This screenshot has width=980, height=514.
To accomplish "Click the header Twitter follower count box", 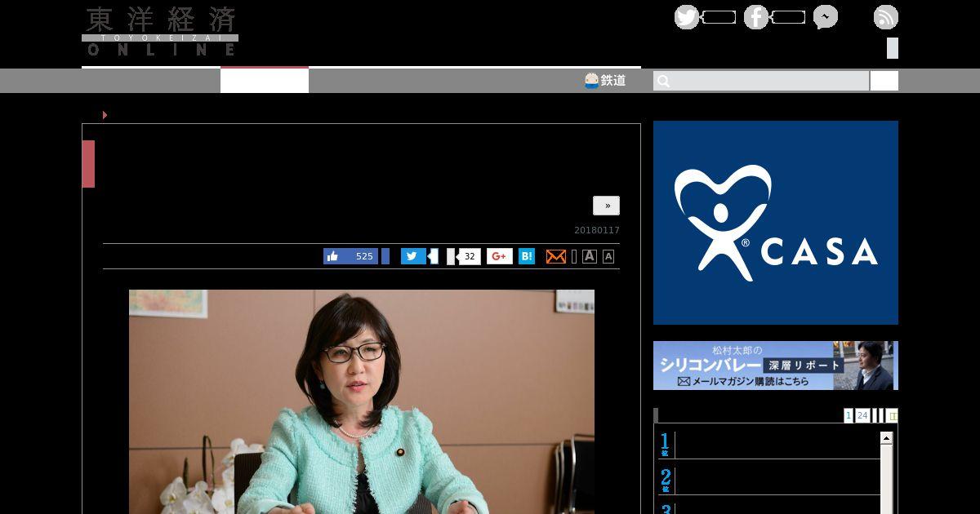I will click(719, 17).
